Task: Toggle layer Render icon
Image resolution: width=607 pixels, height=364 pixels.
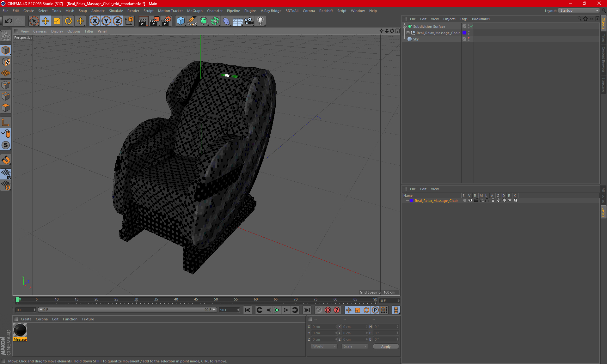Action: pos(476,200)
